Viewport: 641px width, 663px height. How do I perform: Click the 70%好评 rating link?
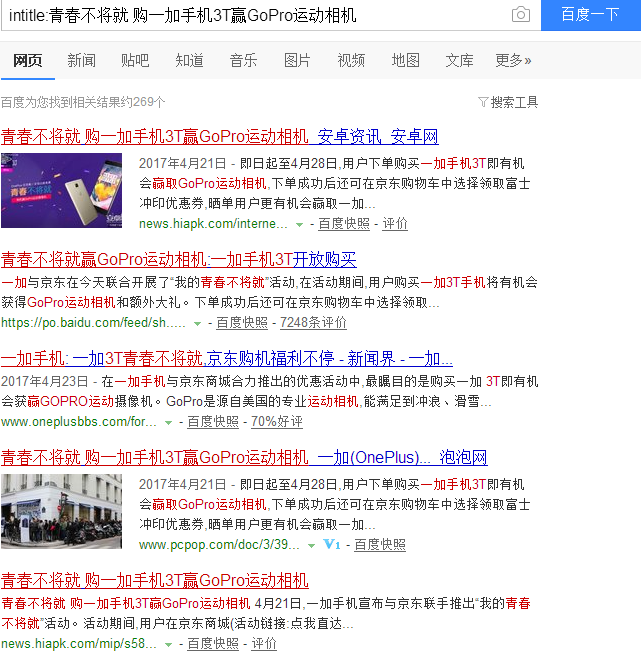tap(277, 422)
